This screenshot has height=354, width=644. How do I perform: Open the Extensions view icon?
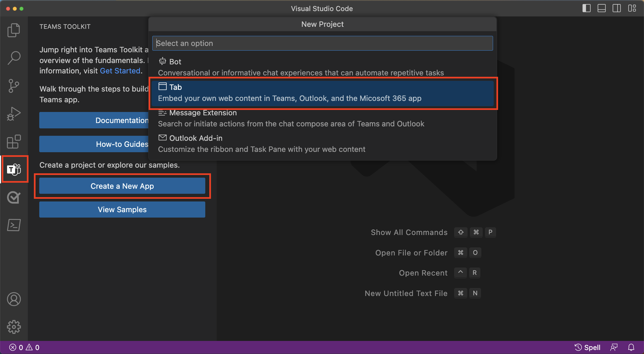pyautogui.click(x=14, y=141)
